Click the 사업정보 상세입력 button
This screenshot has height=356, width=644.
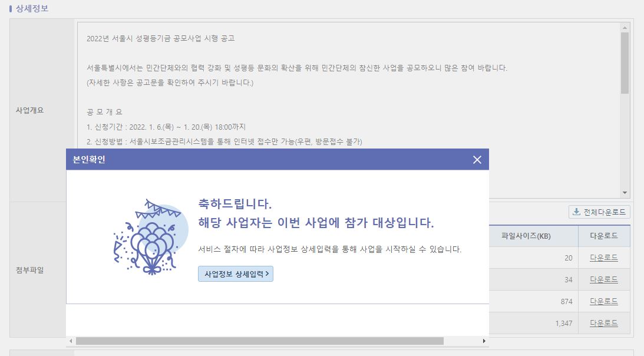tap(236, 274)
